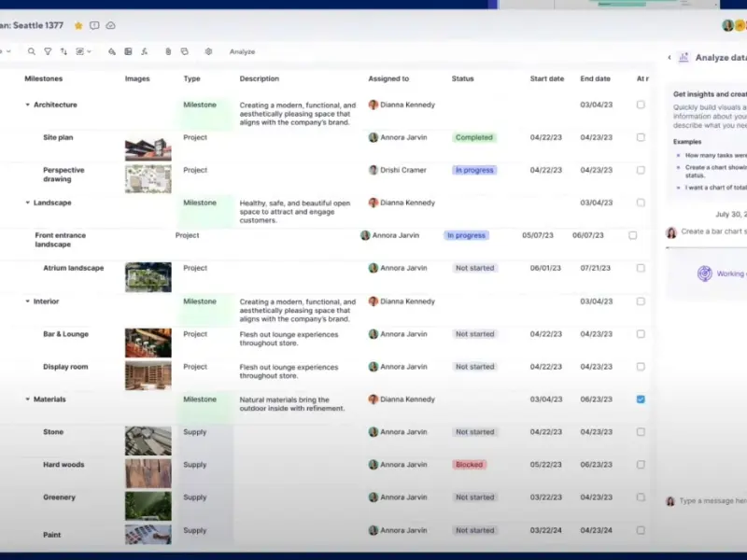Check the box in the Site plan row
This screenshot has width=747, height=560.
[x=641, y=137]
